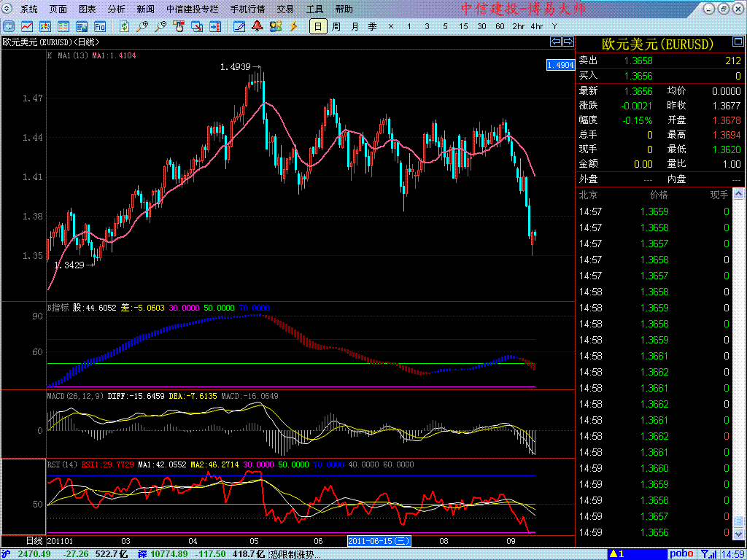Click the B指标 indicator label
Image resolution: width=747 pixels, height=560 pixels.
coord(58,308)
